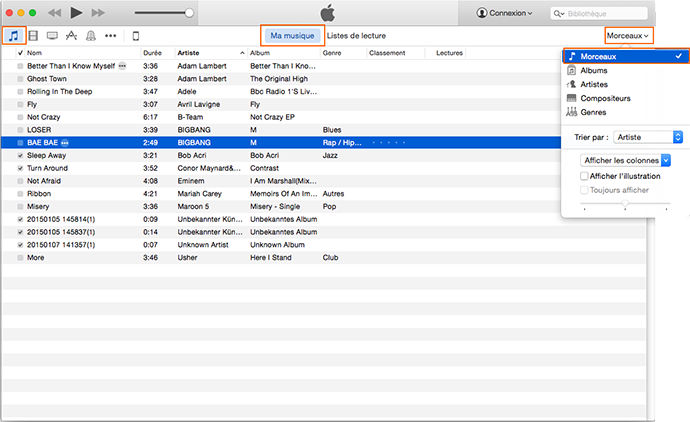The height and width of the screenshot is (422, 690).
Task: Check the LOSER song checkbox
Action: 20,130
